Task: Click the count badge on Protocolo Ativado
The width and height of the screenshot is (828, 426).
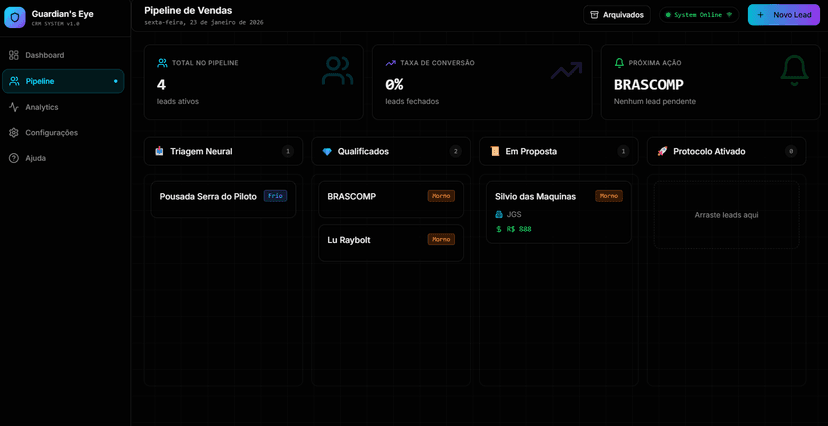Action: pos(791,152)
